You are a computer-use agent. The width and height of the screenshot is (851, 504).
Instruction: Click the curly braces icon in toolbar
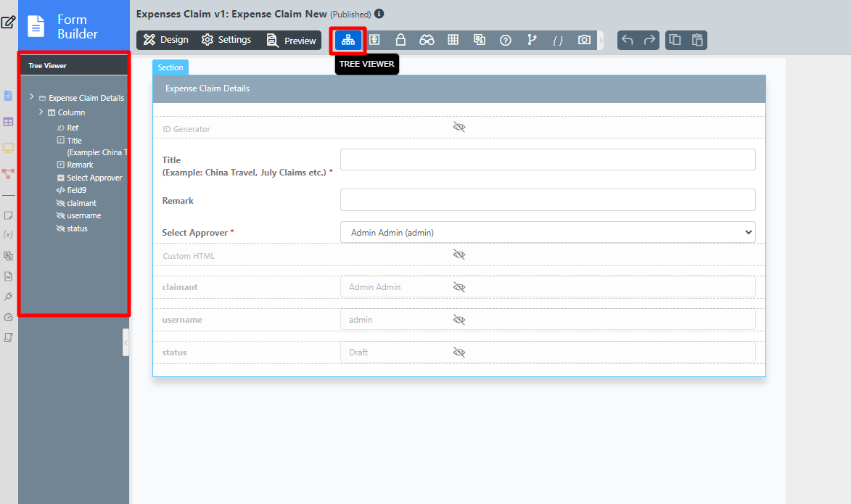click(558, 40)
